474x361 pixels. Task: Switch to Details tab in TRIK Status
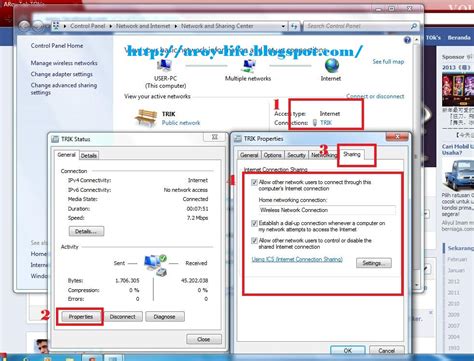coord(89,156)
